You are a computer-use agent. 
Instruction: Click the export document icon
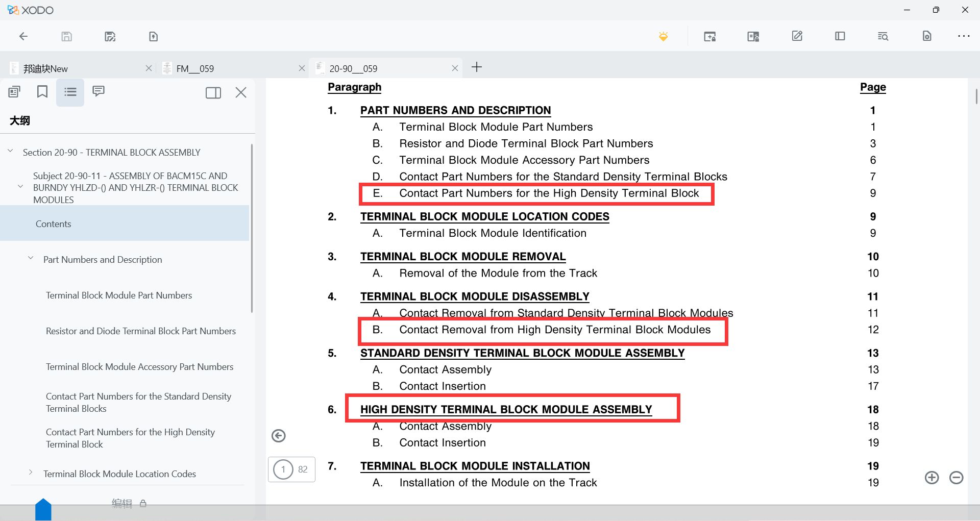pos(154,36)
